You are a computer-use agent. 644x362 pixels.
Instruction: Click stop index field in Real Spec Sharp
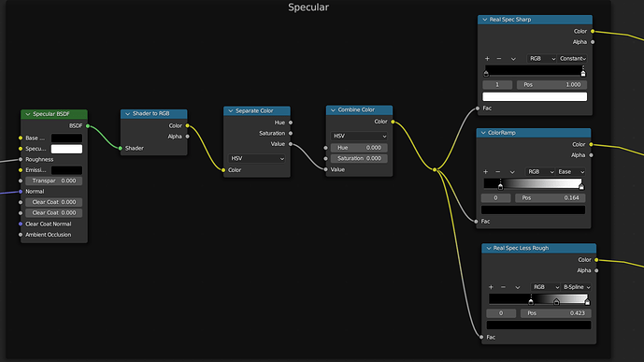[497, 84]
